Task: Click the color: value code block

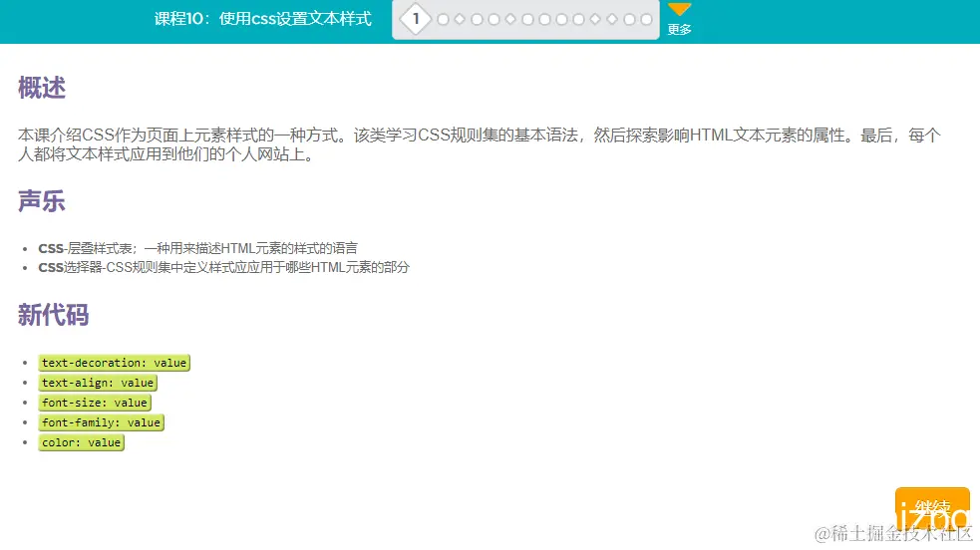Action: point(81,442)
